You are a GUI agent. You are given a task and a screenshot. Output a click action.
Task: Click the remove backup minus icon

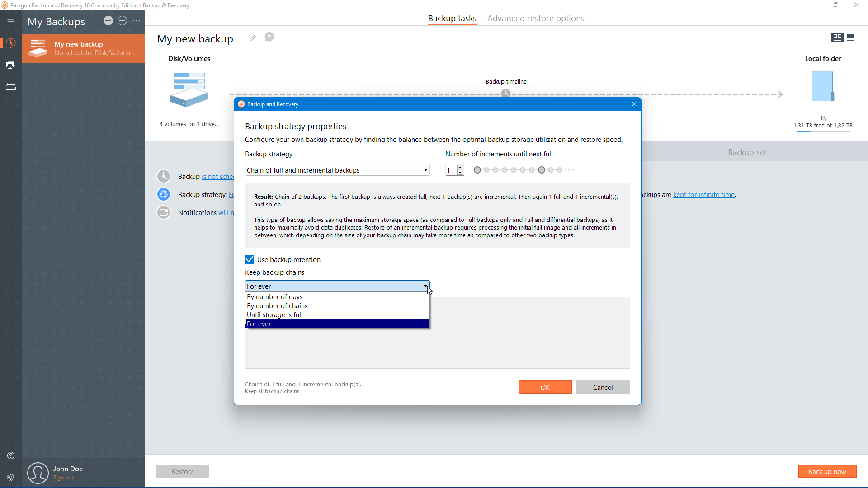pyautogui.click(x=122, y=21)
